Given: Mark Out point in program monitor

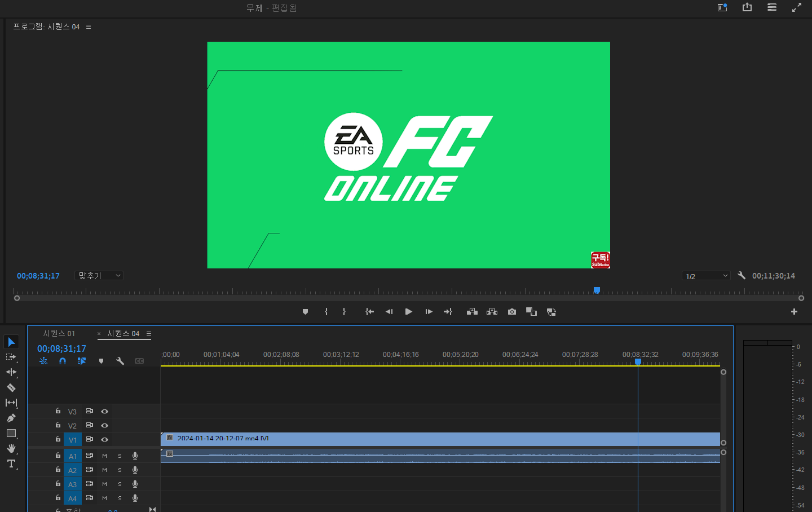Looking at the screenshot, I should [x=344, y=312].
